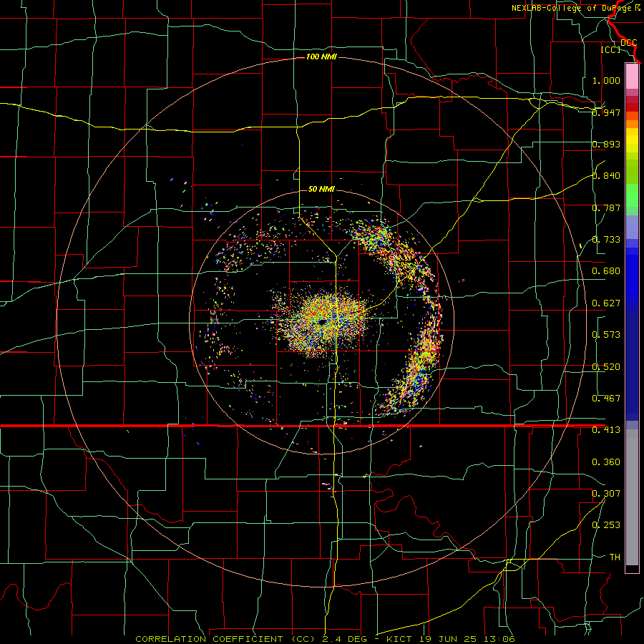Click the [CC] legend heading
The image size is (644, 644).
611,49
